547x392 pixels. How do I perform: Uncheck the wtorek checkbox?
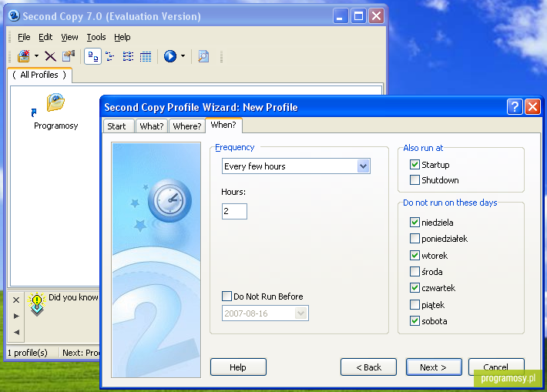click(x=414, y=255)
